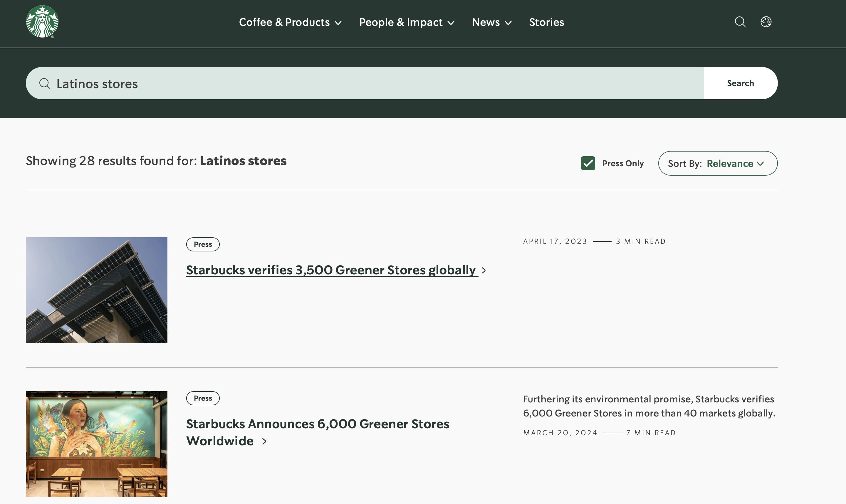Open the solar panel article thumbnail
Viewport: 846px width, 504px height.
pos(96,290)
